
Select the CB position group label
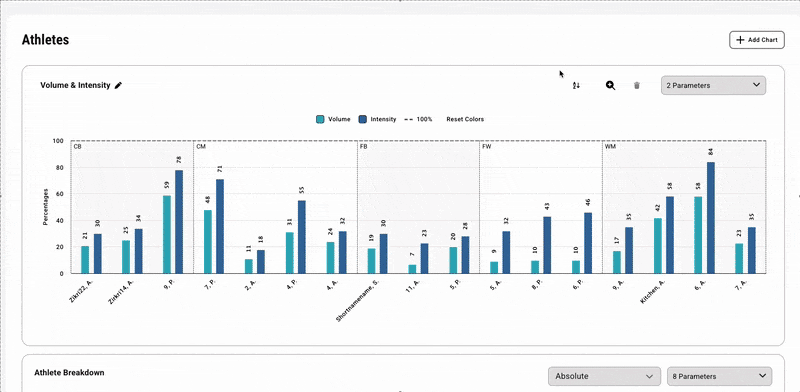[x=77, y=146]
